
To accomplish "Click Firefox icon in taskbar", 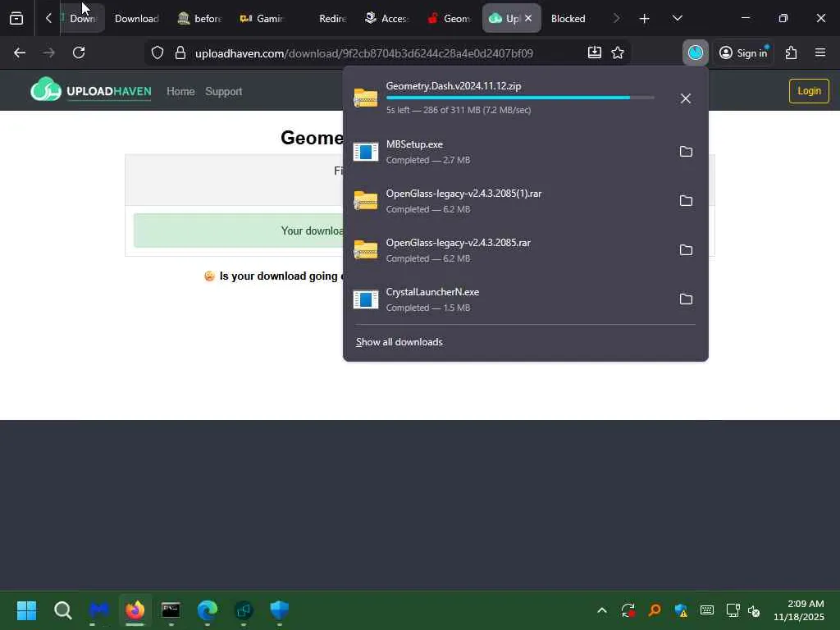I will 135,609.
